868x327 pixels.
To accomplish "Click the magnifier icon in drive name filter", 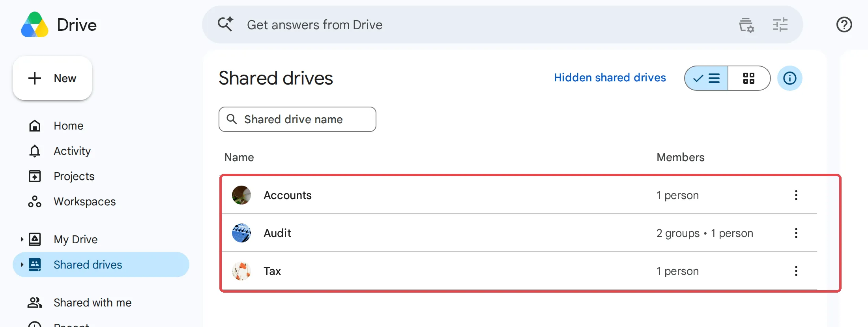I will click(232, 119).
